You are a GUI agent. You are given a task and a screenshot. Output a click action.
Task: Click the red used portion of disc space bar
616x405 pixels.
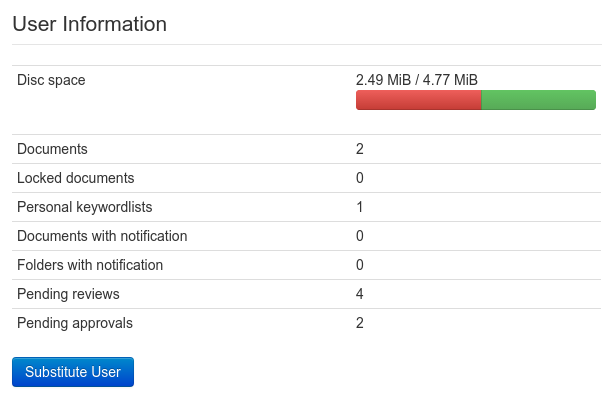click(x=418, y=100)
